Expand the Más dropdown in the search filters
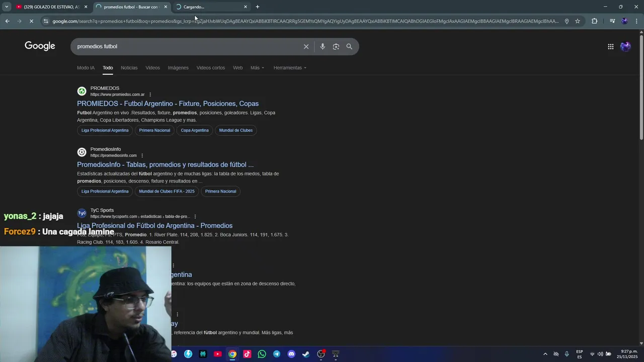The height and width of the screenshot is (362, 644). (257, 68)
